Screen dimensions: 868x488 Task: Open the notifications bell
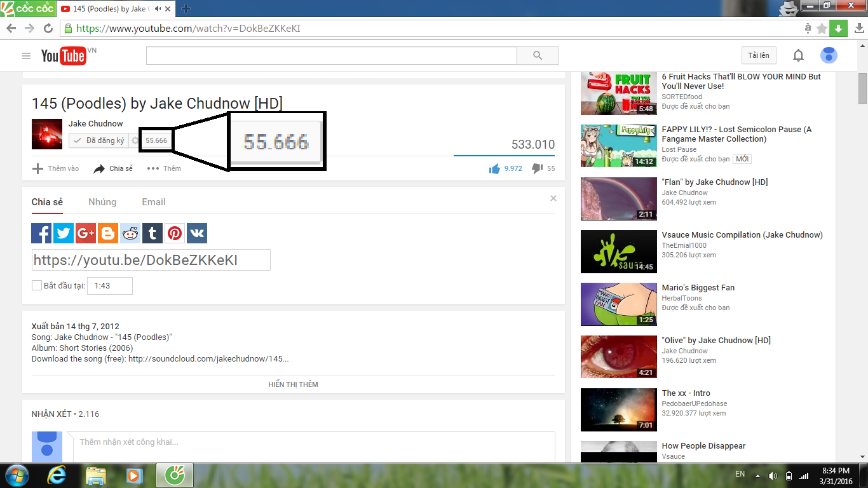tap(798, 56)
